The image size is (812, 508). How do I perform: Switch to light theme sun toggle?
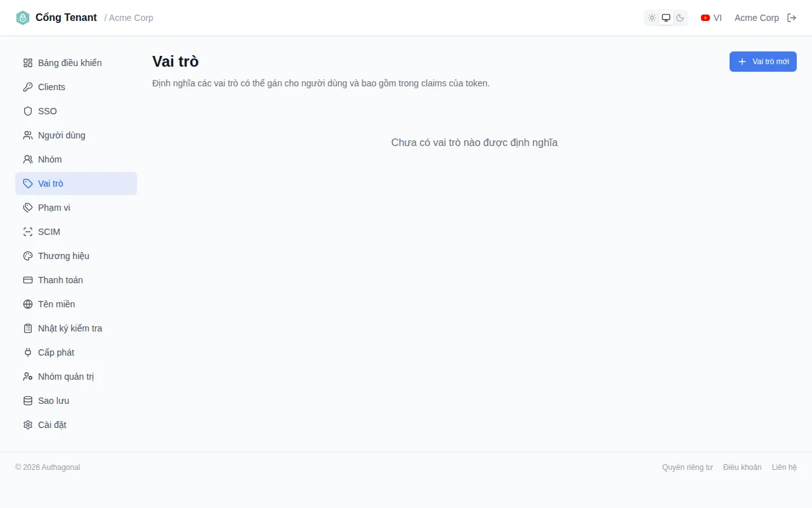652,18
